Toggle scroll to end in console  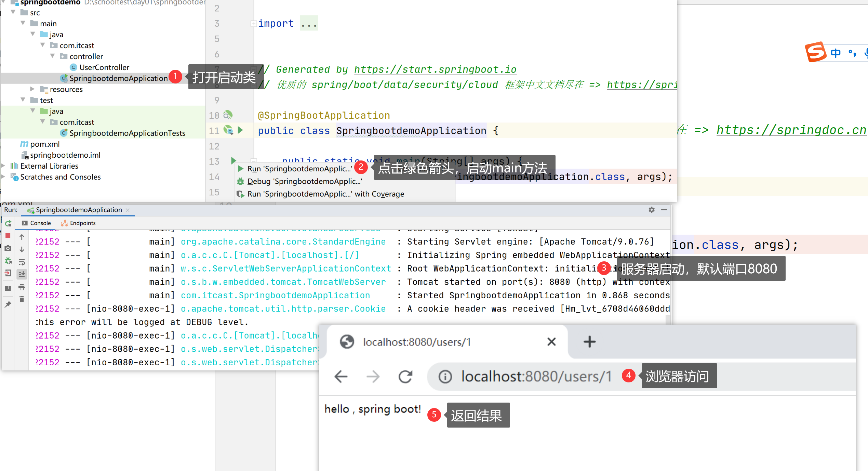click(x=22, y=274)
